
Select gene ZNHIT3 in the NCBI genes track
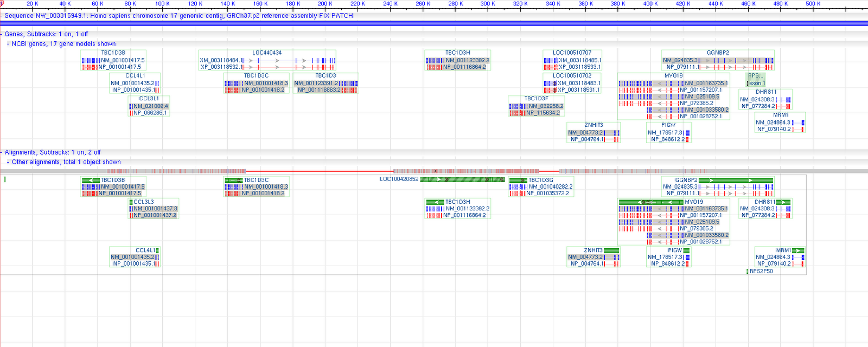point(593,125)
